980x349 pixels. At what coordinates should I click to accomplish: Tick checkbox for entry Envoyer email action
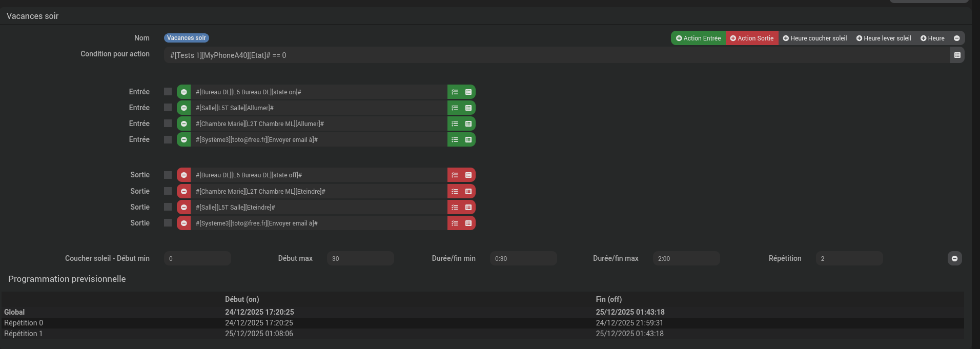pyautogui.click(x=168, y=139)
